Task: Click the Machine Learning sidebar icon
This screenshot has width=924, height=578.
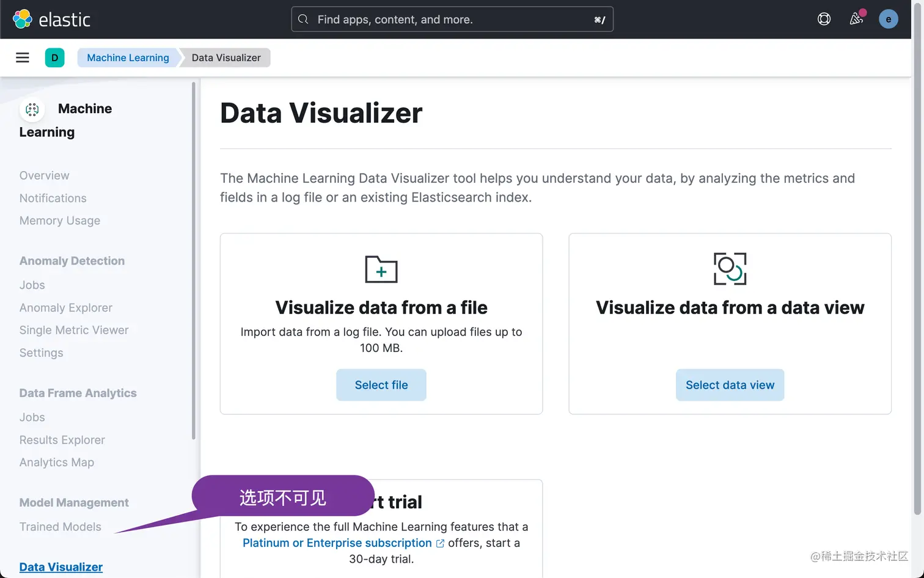Action: pos(32,109)
